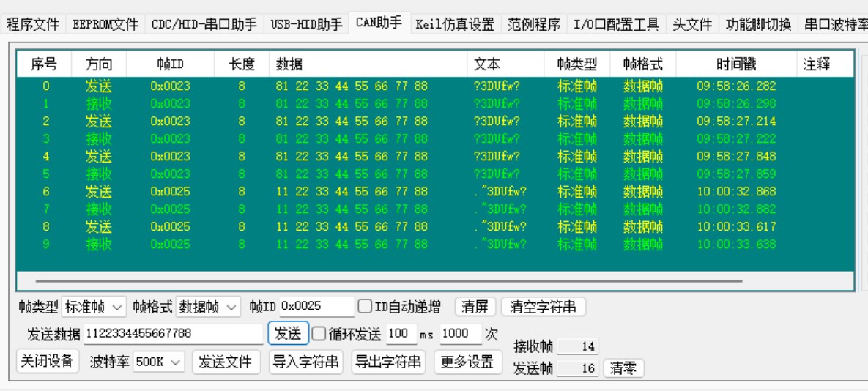The height and width of the screenshot is (391, 868).
Task: Click the 发送文件 button
Action: pyautogui.click(x=227, y=362)
